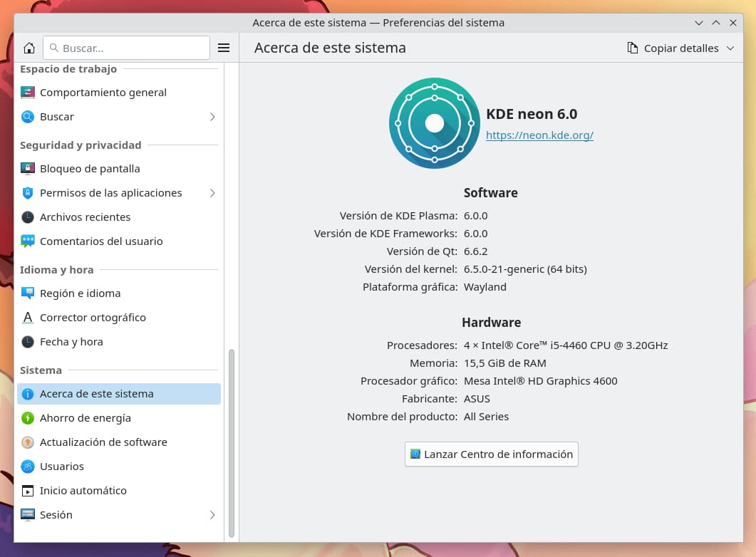Screen dimensions: 756x557
Task: Click the sidebar vertical scrollbar
Action: (x=232, y=443)
